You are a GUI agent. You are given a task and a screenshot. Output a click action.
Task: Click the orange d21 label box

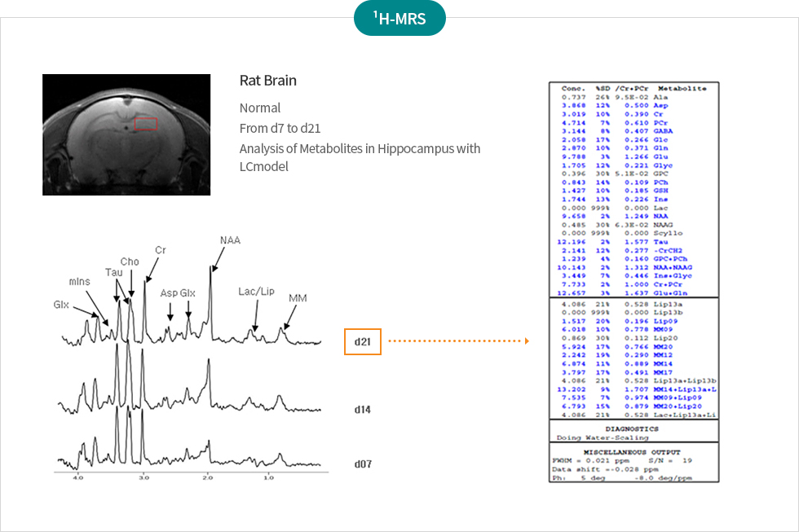click(362, 342)
